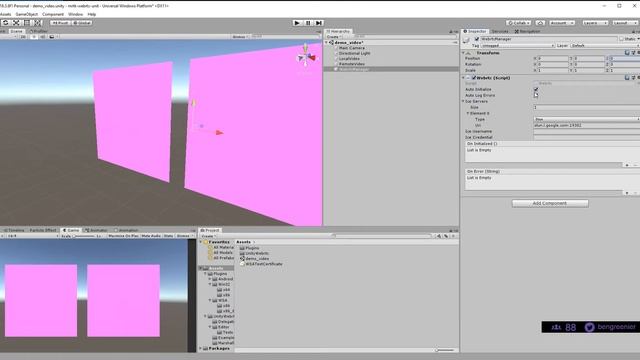Click the Scene orientation gizmo
This screenshot has width=640, height=360.
pyautogui.click(x=306, y=58)
